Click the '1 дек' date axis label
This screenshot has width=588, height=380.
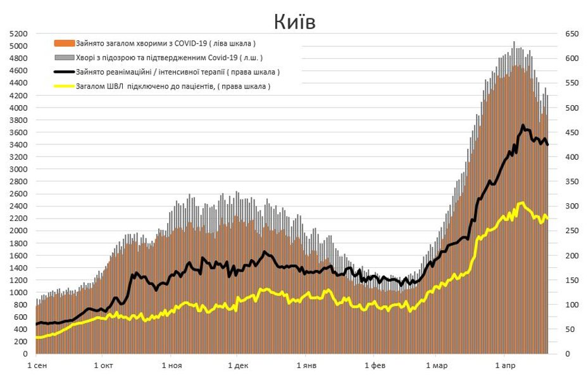[x=238, y=366]
